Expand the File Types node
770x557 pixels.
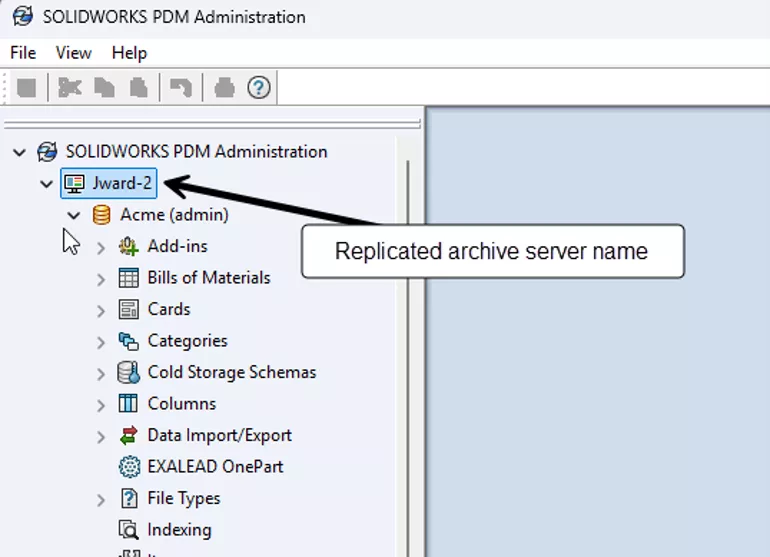[101, 500]
